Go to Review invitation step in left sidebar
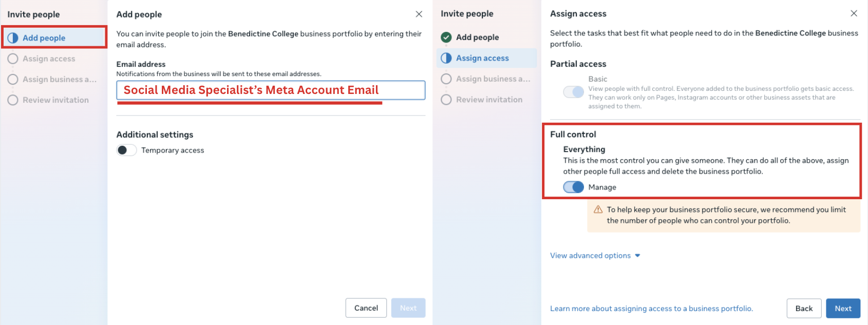The image size is (868, 325). [x=55, y=100]
